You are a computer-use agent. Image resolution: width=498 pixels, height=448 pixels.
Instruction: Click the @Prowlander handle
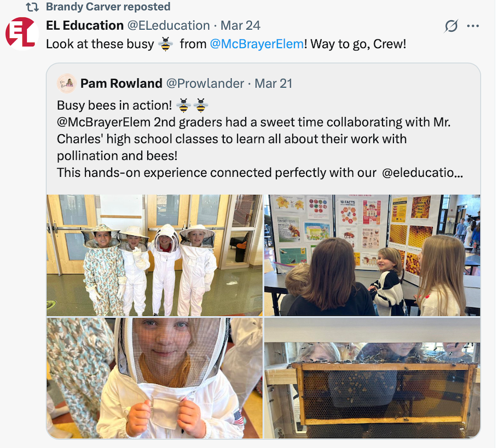205,83
